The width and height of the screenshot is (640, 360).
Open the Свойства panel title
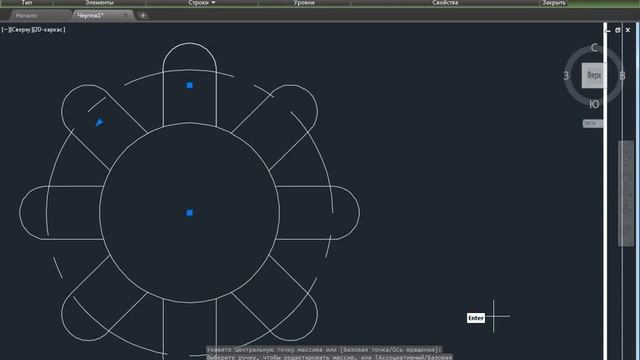(x=445, y=3)
